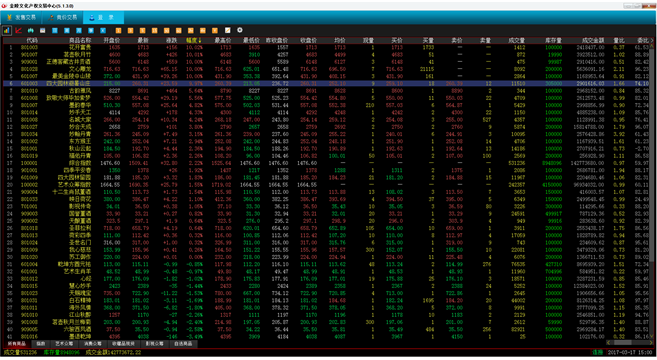Sort by the 成交量 column header
Image resolution: width=657 pixels, height=360 pixels.
[x=516, y=41]
